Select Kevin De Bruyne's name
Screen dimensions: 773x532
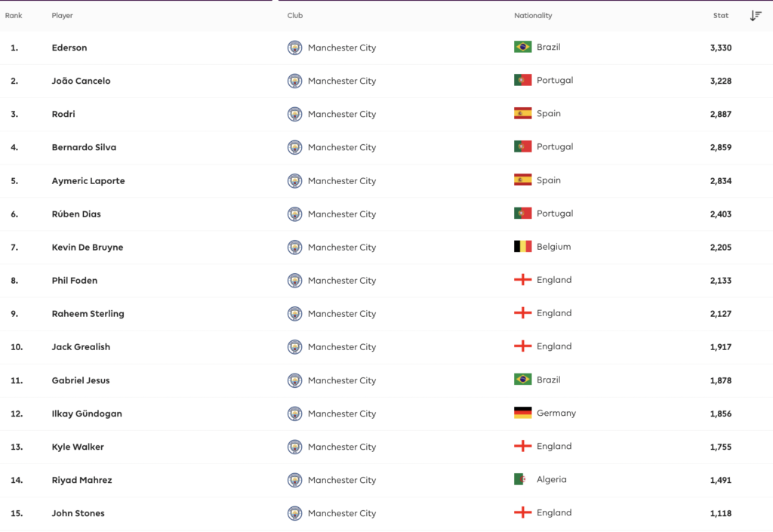click(x=87, y=247)
